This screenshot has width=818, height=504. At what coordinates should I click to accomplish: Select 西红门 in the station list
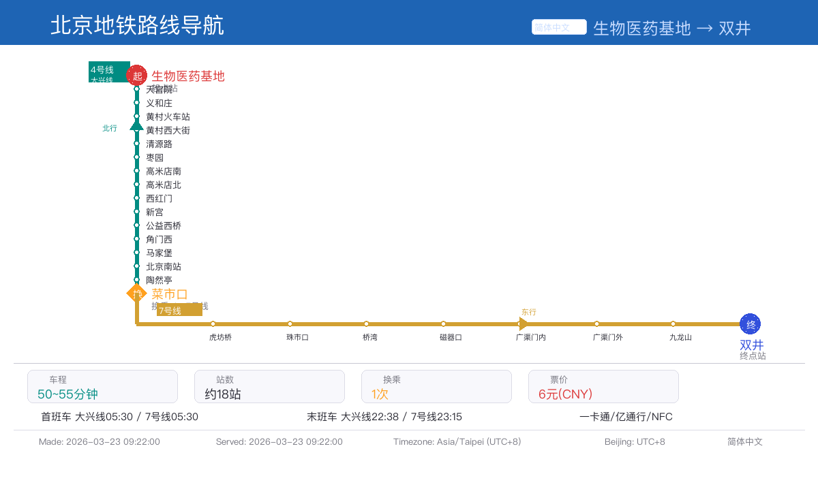pos(159,199)
